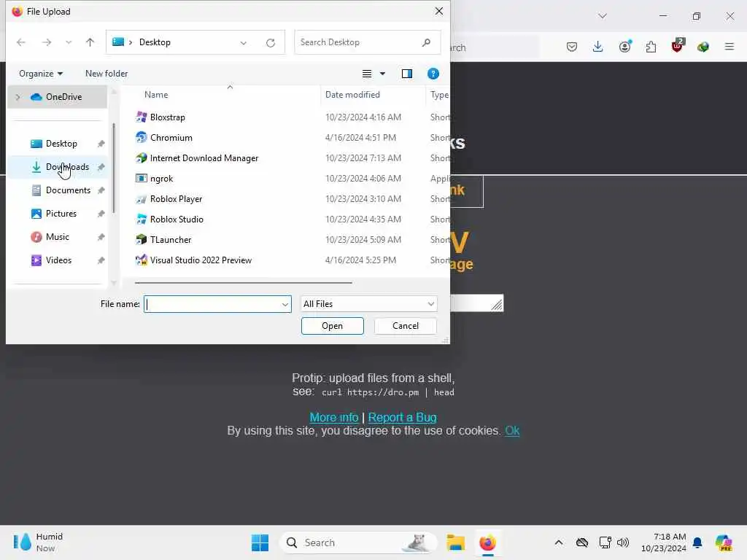The height and width of the screenshot is (560, 747).
Task: Open Documents in quick access
Action: (68, 190)
